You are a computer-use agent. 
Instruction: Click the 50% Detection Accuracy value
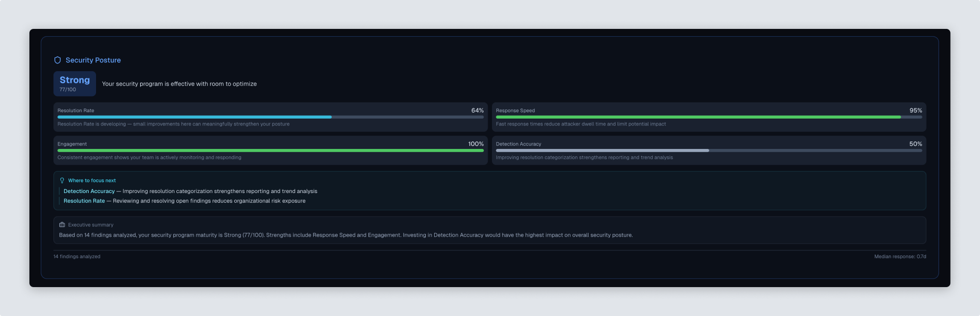(x=916, y=144)
